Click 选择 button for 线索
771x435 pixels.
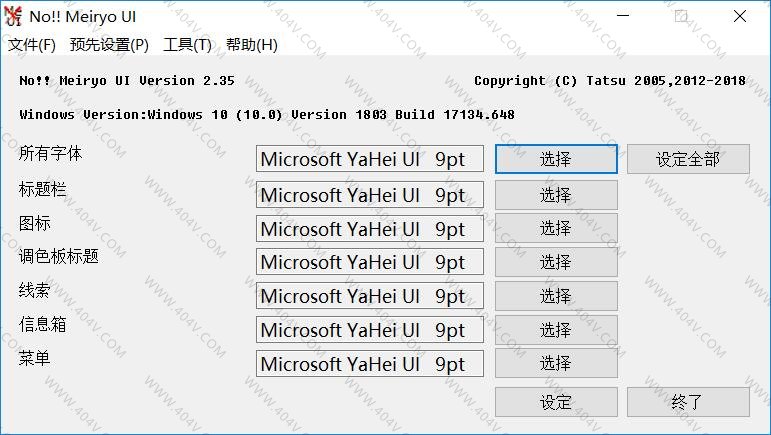click(x=556, y=297)
